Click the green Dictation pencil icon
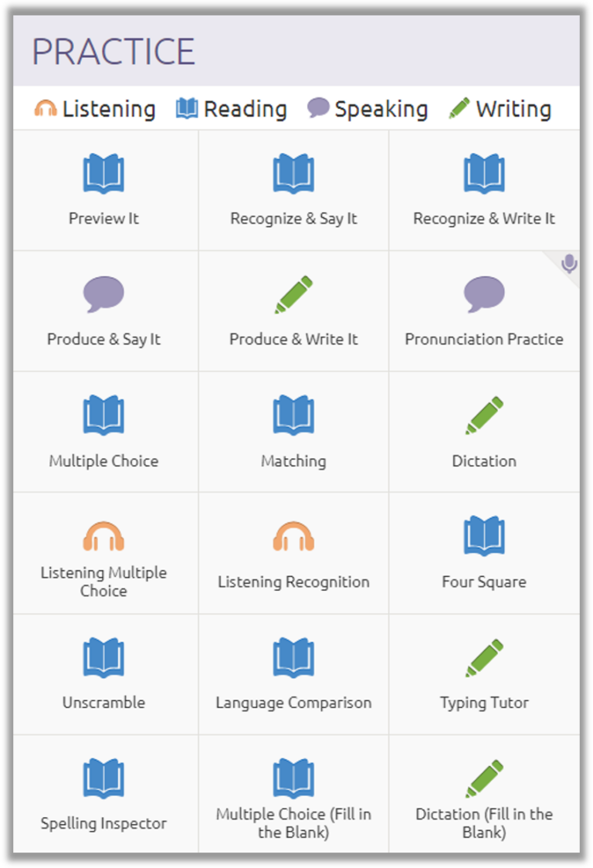 coord(484,415)
